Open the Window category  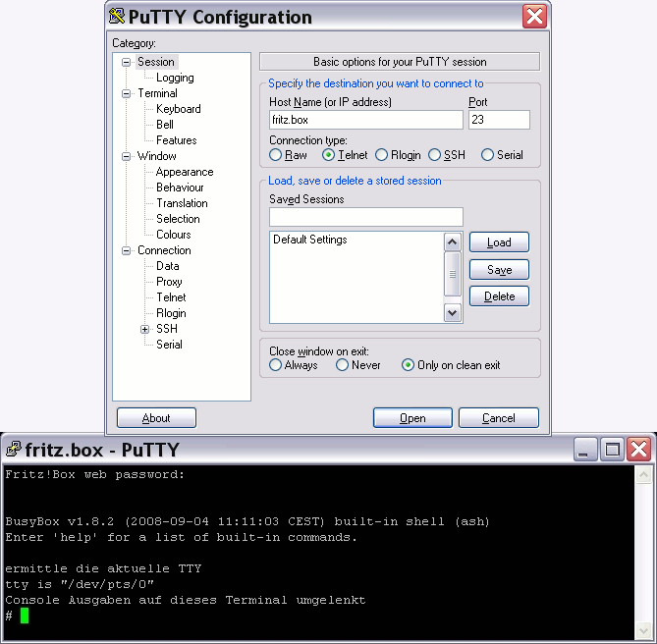point(157,156)
